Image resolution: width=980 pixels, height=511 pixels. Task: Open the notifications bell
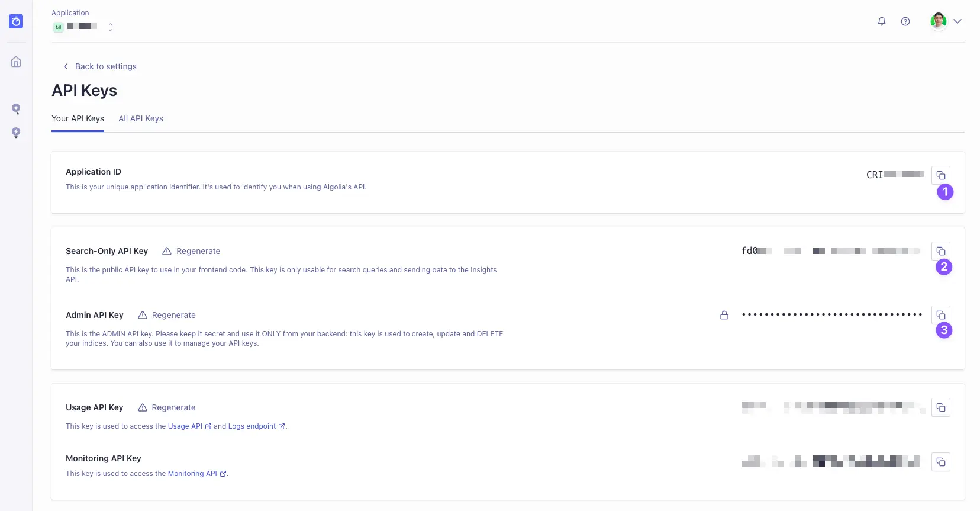[881, 21]
